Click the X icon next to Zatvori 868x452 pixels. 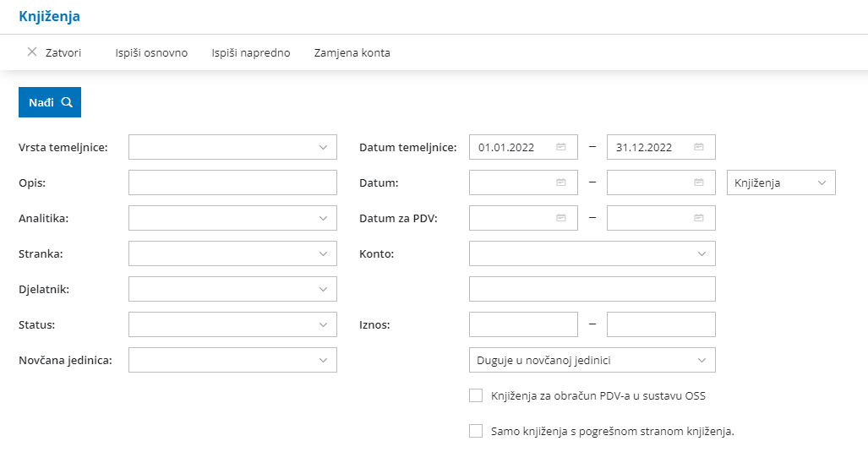click(x=32, y=52)
